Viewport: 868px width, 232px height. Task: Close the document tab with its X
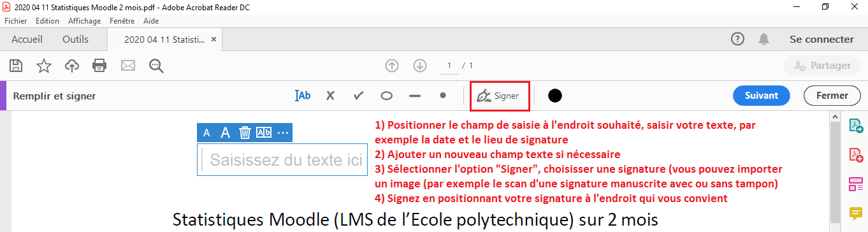coord(214,40)
